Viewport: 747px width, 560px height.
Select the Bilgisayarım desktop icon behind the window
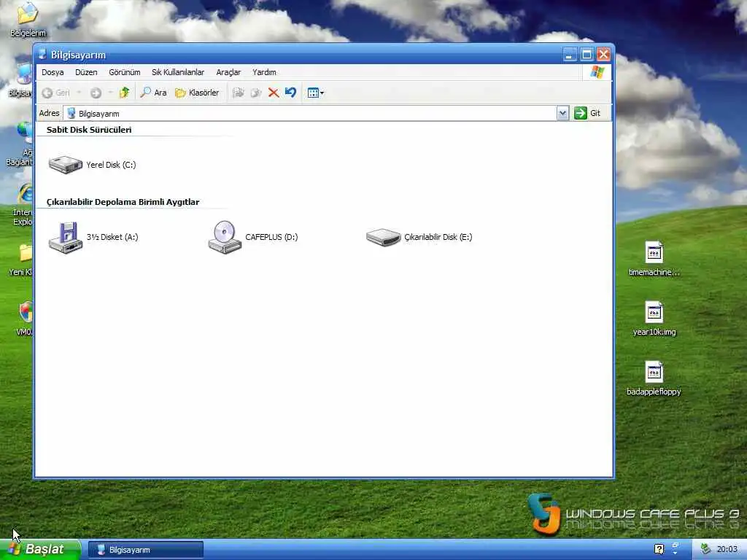(21, 80)
